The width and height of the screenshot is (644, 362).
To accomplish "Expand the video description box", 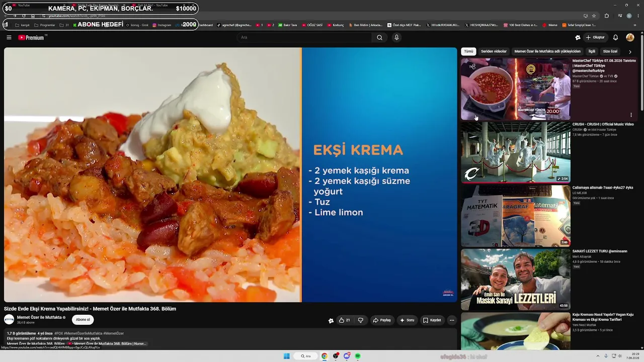I will (230, 338).
